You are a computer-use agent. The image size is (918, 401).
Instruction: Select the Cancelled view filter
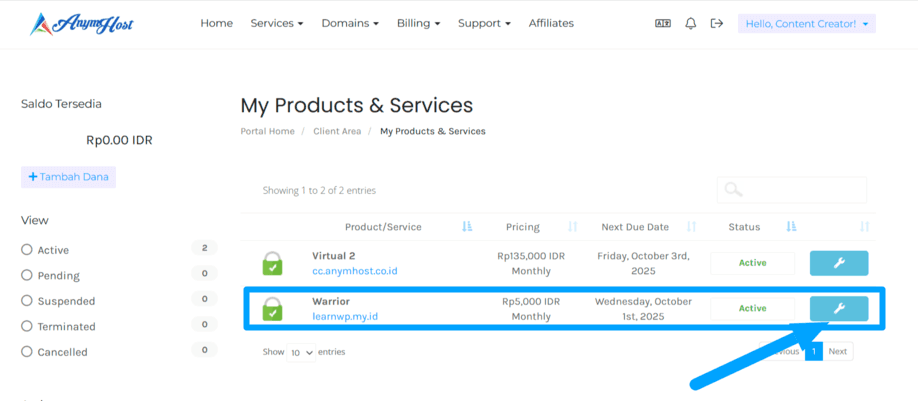click(x=26, y=352)
